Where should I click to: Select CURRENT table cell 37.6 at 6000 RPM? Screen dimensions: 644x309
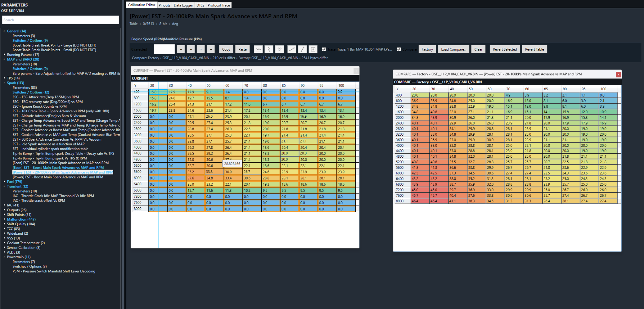[195, 178]
